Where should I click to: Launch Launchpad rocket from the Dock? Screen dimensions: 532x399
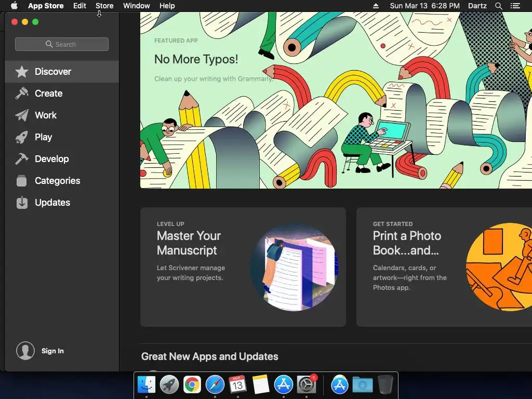pos(169,384)
